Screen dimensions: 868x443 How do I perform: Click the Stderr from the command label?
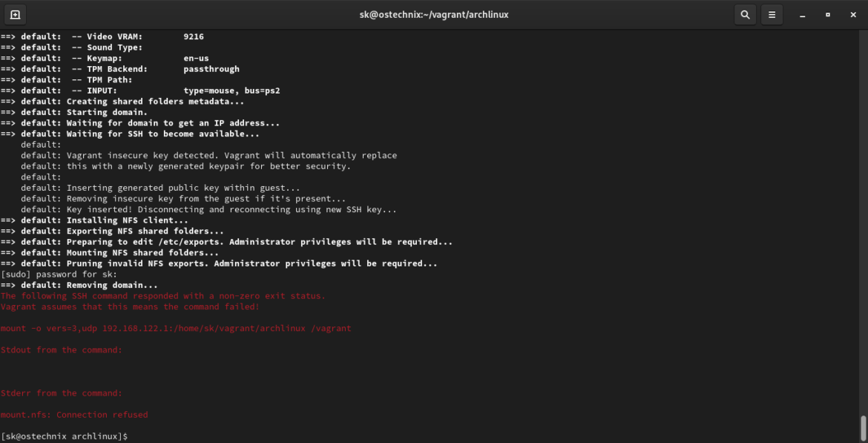pos(59,393)
